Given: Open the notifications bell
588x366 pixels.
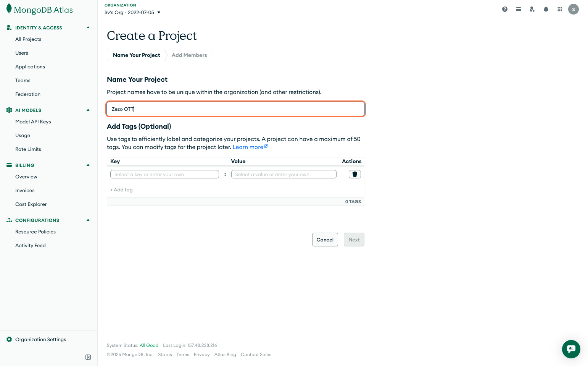Looking at the screenshot, I should coord(546,9).
